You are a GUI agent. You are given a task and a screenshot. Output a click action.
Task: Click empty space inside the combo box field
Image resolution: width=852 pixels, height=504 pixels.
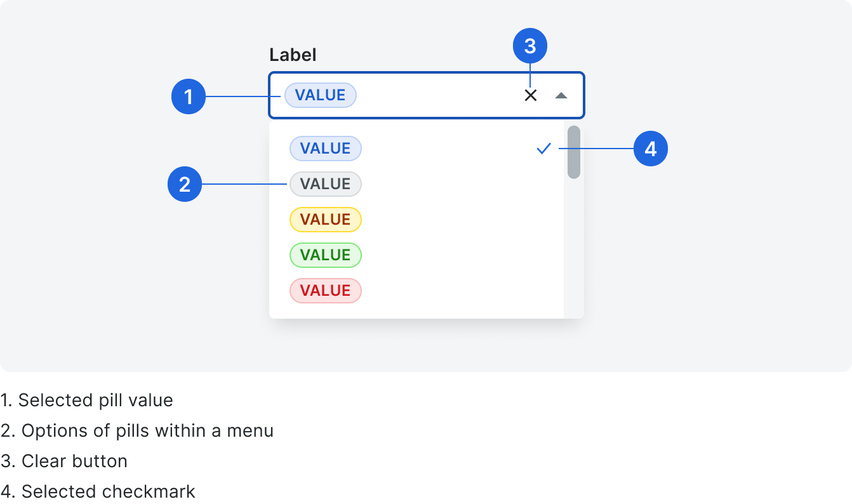[x=438, y=95]
